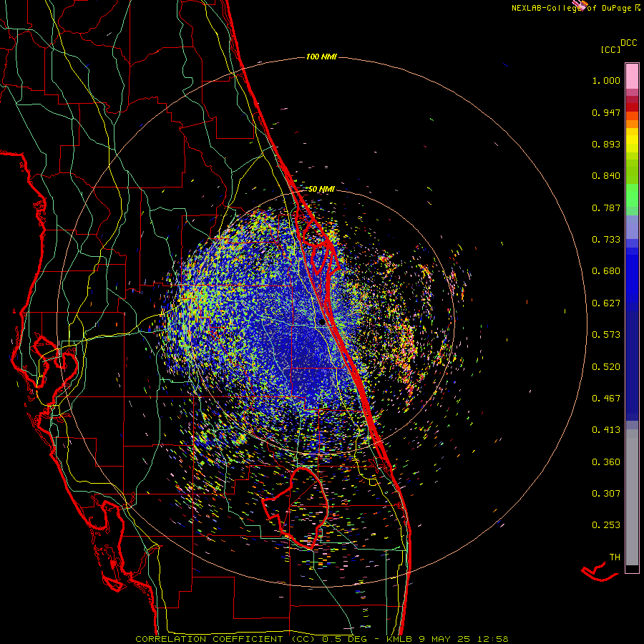The width and height of the screenshot is (644, 644).
Task: Click the 50 NMI range ring label
Action: coord(321,189)
